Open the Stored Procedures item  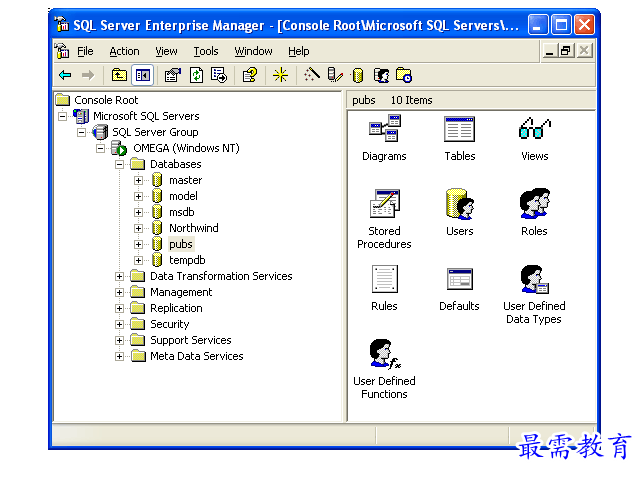[384, 219]
